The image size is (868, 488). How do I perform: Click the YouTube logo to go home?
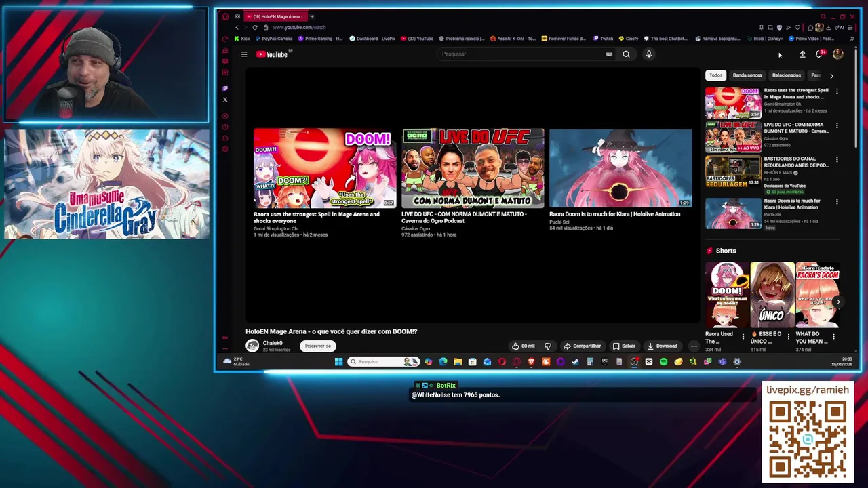(x=273, y=54)
